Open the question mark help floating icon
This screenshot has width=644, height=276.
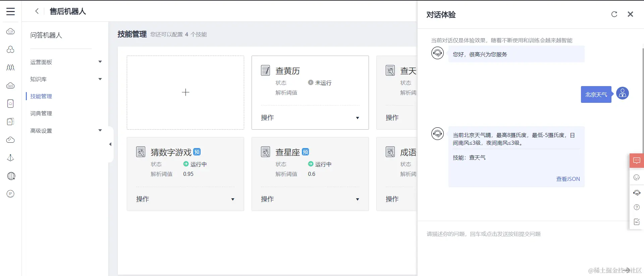[x=637, y=207]
